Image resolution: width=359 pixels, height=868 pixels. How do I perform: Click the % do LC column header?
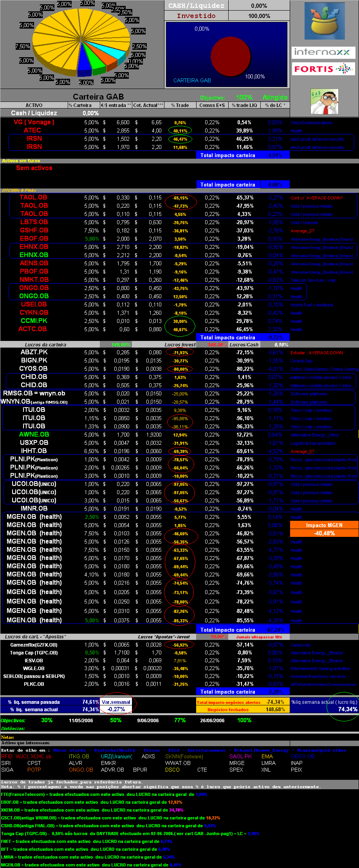pos(275,105)
